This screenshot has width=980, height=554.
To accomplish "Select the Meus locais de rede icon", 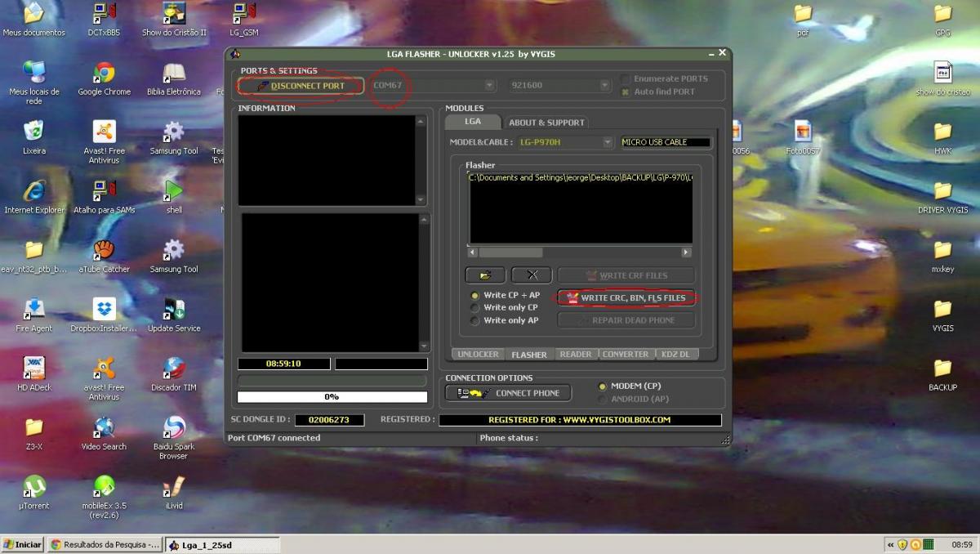I will coord(34,83).
